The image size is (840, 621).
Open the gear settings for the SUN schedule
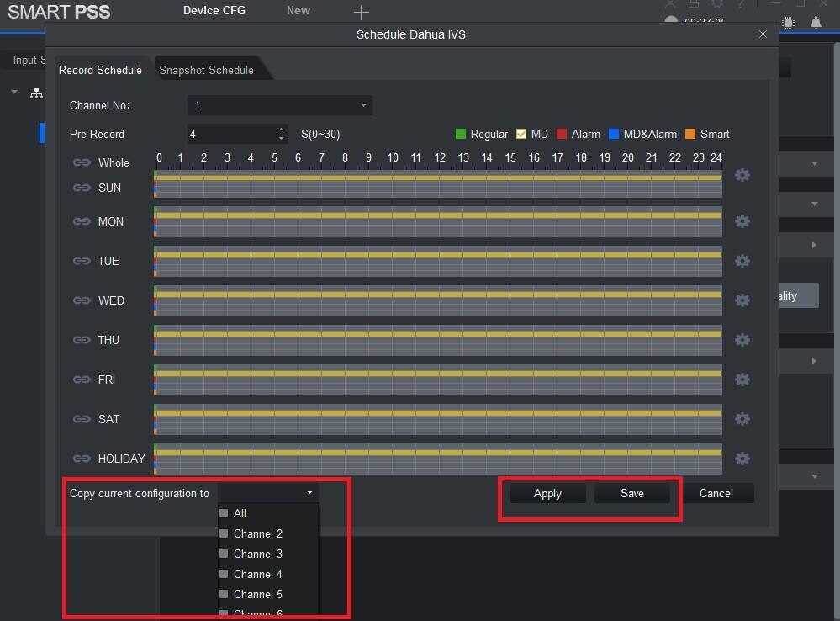(x=742, y=175)
